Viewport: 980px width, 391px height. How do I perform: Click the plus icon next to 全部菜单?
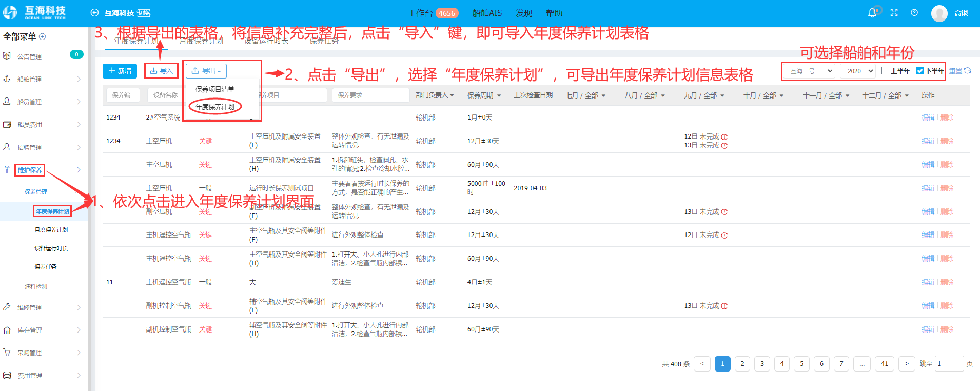point(43,36)
